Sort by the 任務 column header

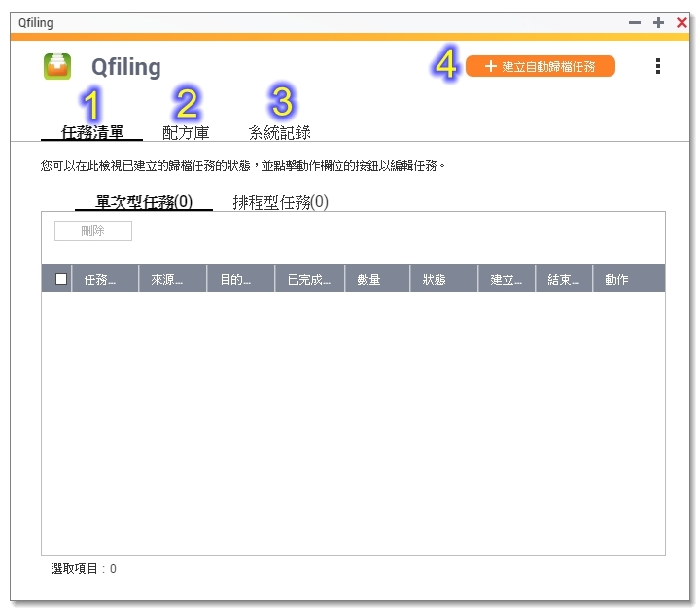105,279
